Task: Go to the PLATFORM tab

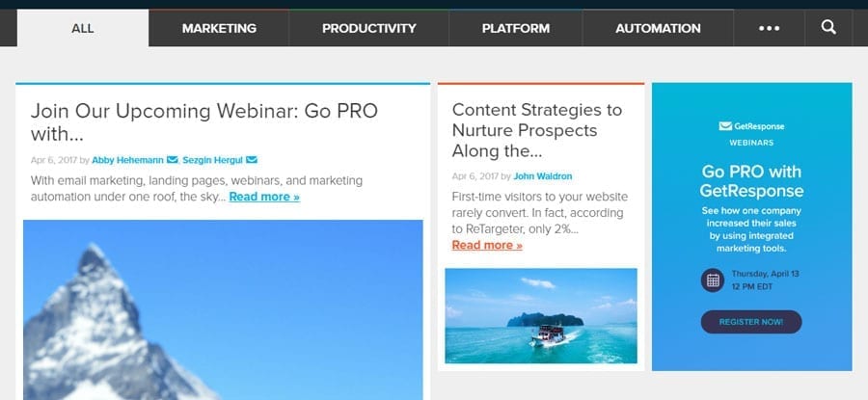Action: click(516, 28)
